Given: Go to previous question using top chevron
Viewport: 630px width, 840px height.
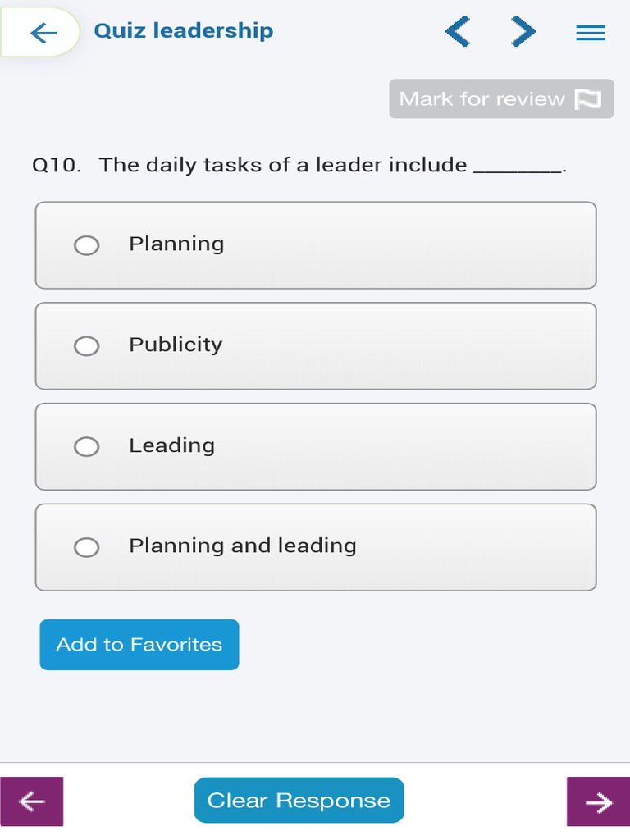Looking at the screenshot, I should coord(458,32).
